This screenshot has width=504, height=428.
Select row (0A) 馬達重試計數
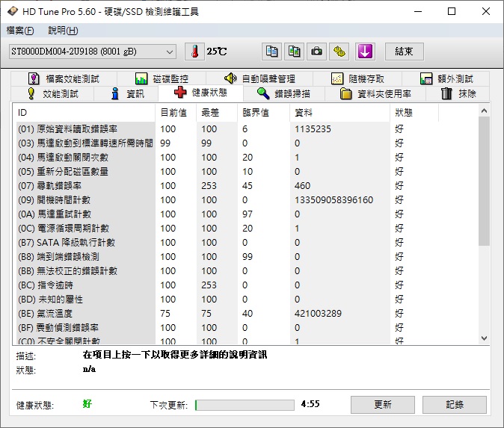248,214
